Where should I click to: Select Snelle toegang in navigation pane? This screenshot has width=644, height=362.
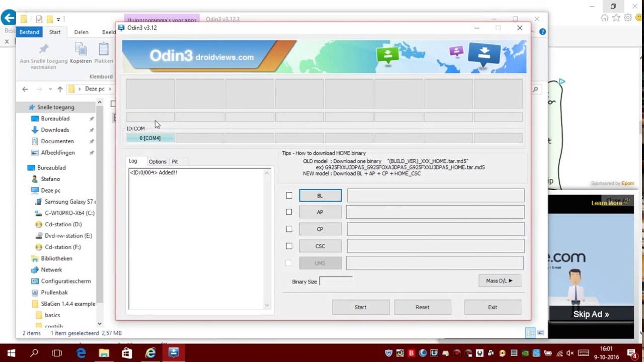tap(55, 107)
